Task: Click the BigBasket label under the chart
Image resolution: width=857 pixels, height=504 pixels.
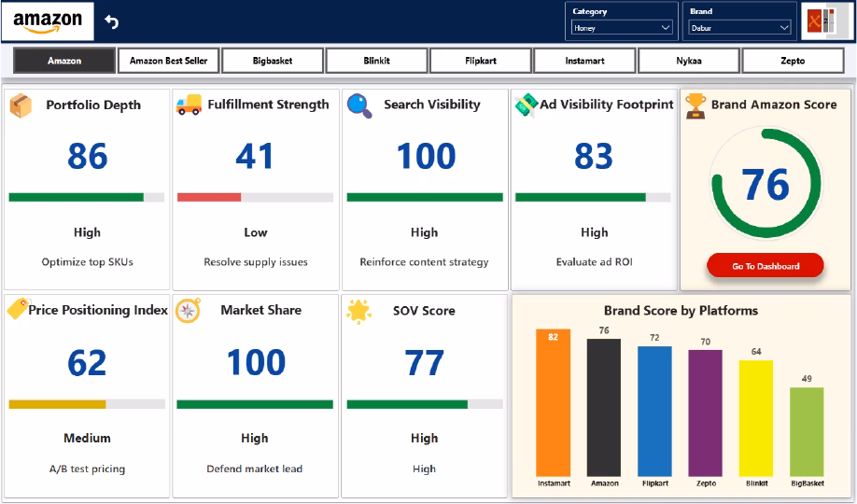Action: click(808, 483)
